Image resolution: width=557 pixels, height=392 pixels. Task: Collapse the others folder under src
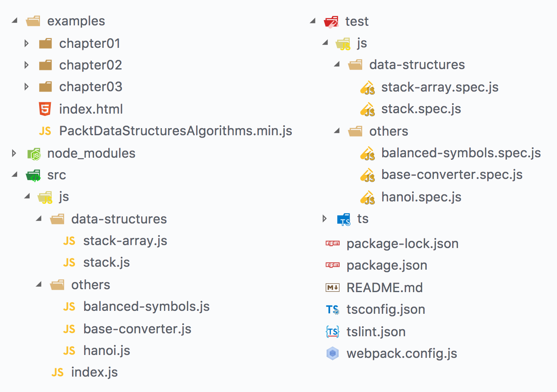coord(39,285)
